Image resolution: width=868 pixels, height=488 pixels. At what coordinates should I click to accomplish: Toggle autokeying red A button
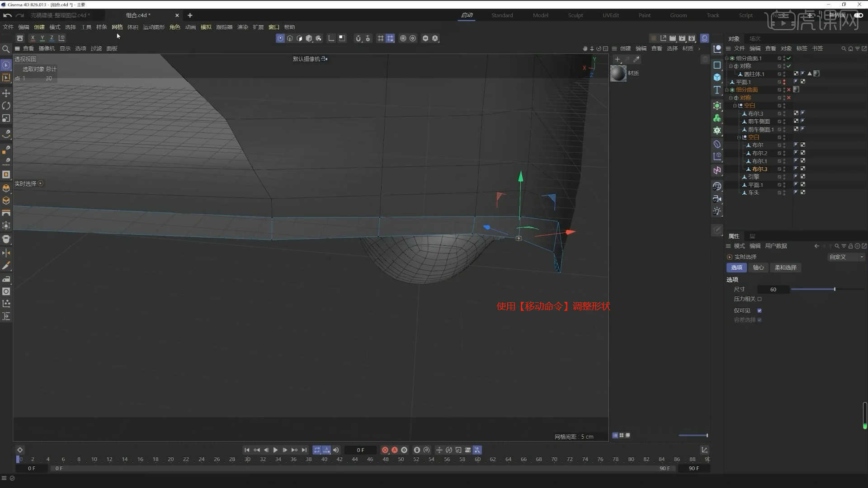(x=394, y=450)
